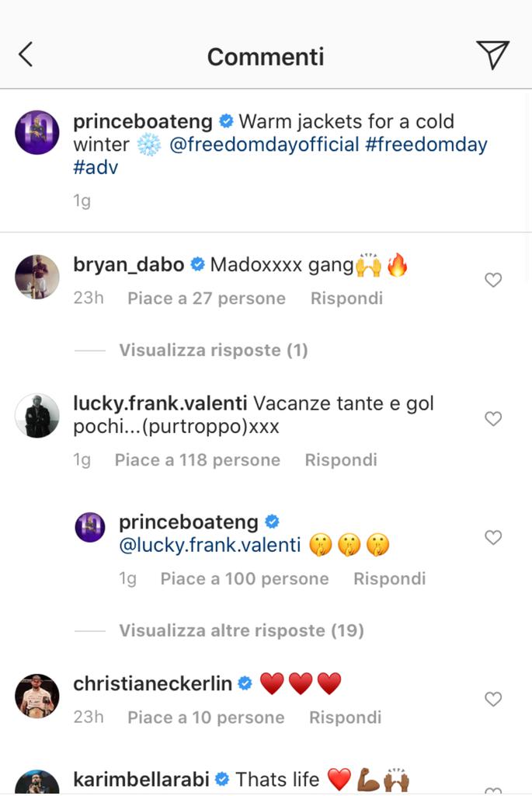The image size is (532, 796).
Task: Reply to bryan_dabo via Rispondi
Action: point(346,298)
